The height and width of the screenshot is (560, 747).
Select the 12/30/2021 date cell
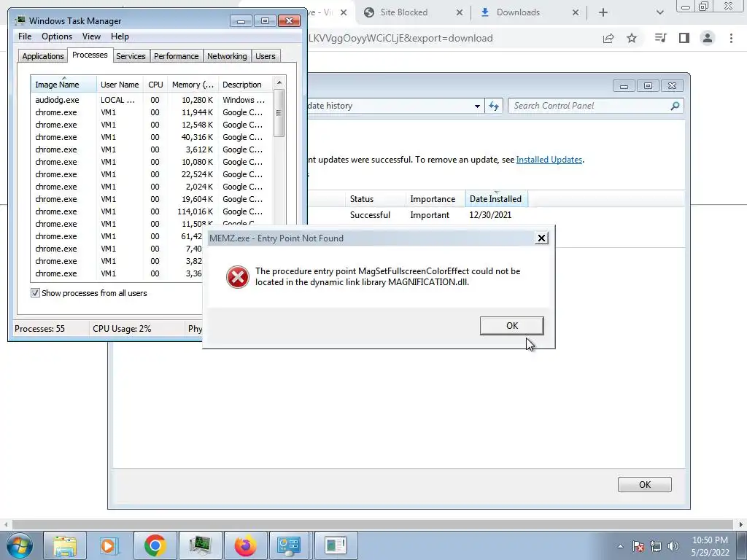point(490,215)
